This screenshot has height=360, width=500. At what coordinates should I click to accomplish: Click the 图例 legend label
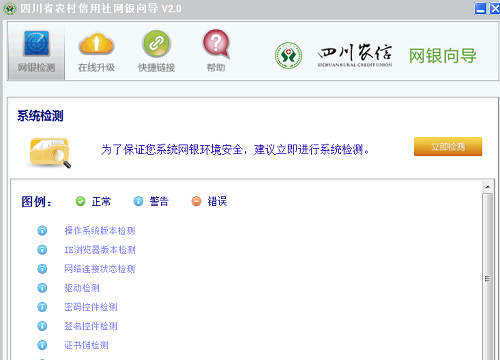(37, 202)
